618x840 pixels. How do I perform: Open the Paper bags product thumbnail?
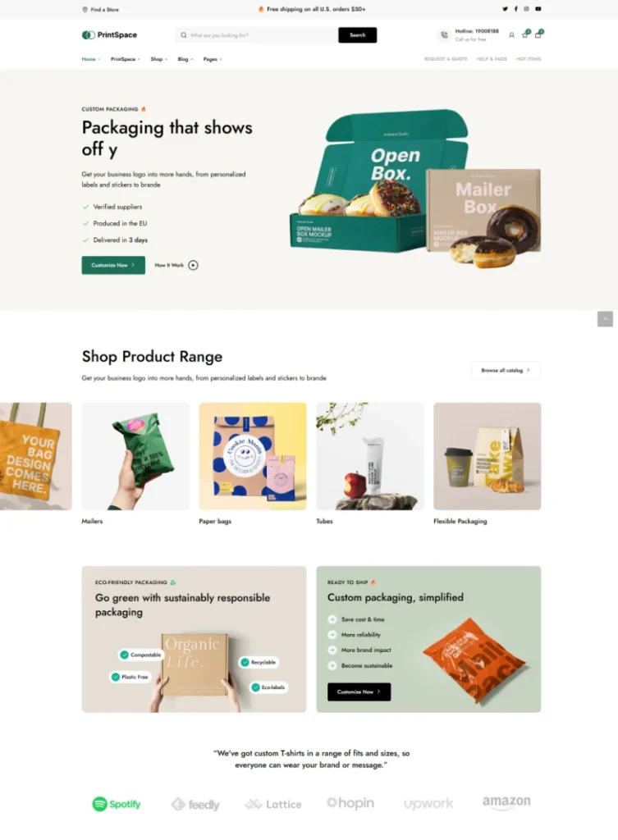pos(253,456)
